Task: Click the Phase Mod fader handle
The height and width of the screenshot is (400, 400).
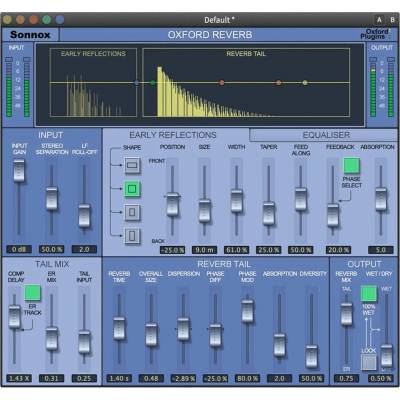Action: point(247,311)
